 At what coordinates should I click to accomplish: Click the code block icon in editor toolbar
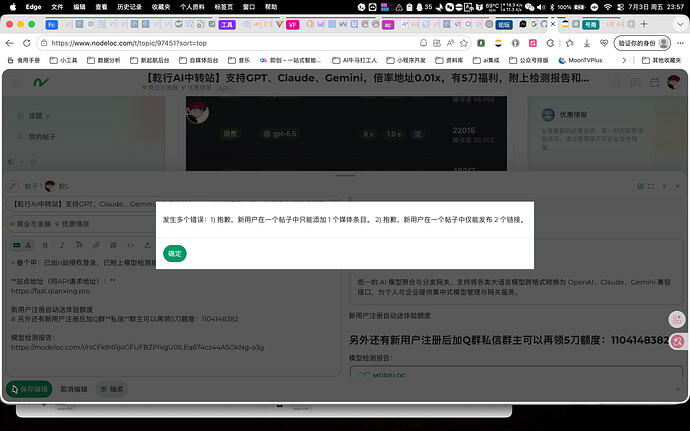(x=131, y=245)
